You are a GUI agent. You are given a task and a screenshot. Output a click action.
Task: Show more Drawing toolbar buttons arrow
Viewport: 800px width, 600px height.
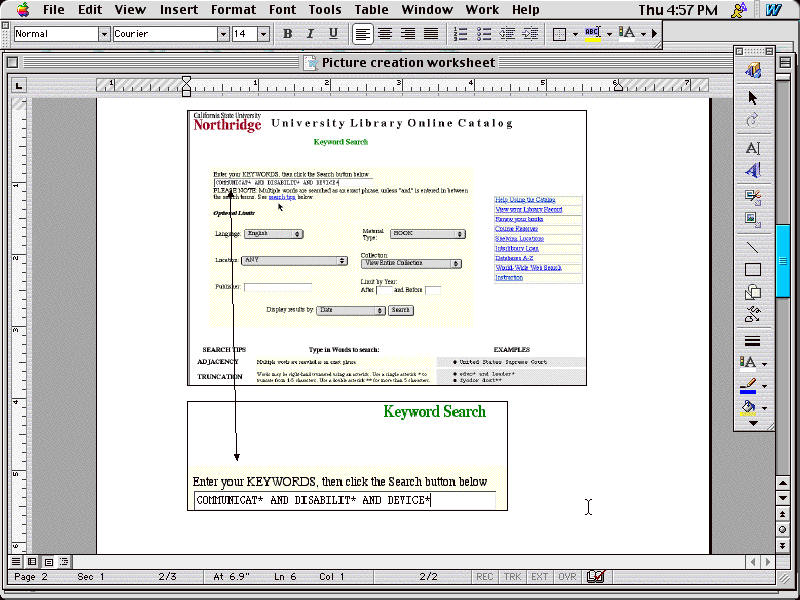click(754, 423)
